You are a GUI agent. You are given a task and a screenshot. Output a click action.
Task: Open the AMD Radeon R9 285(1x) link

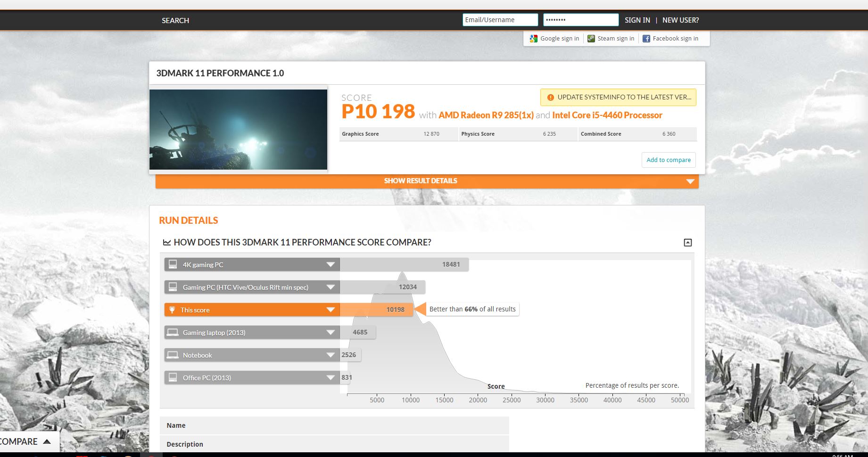coord(486,115)
